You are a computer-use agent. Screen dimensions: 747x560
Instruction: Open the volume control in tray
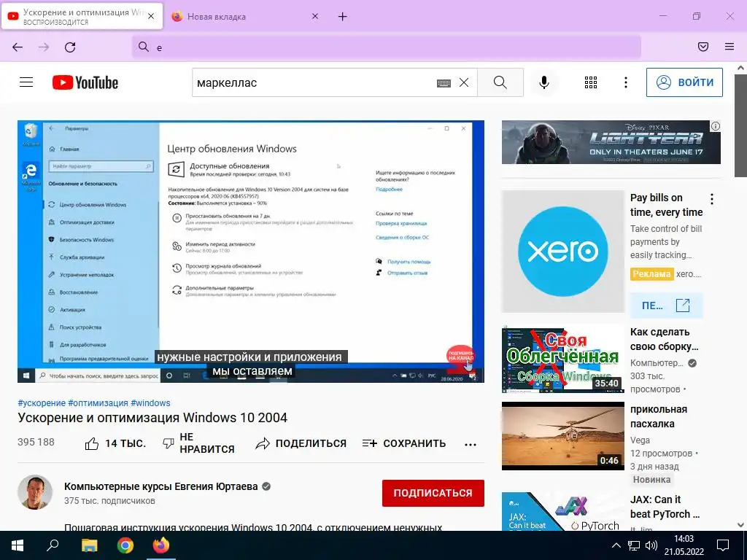pyautogui.click(x=651, y=545)
